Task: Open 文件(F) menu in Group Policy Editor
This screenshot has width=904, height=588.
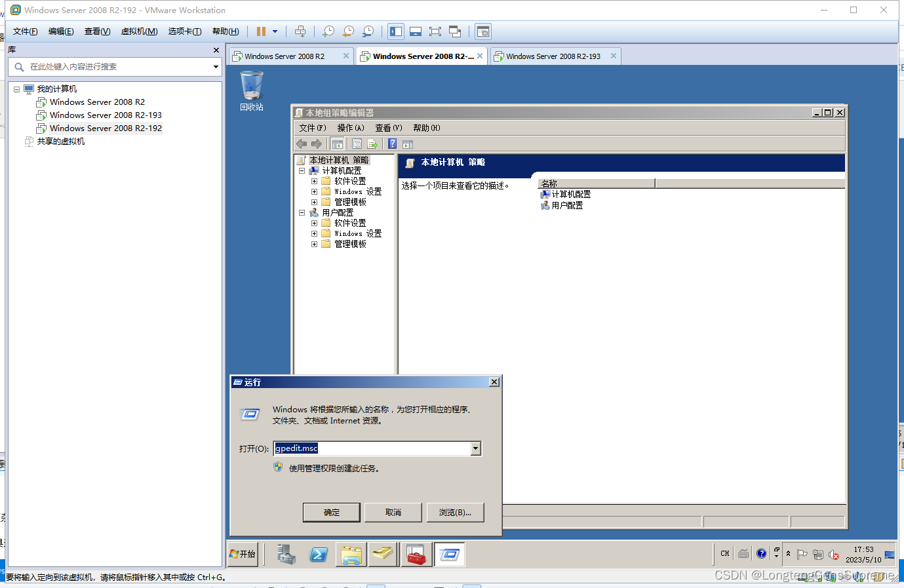Action: 313,128
